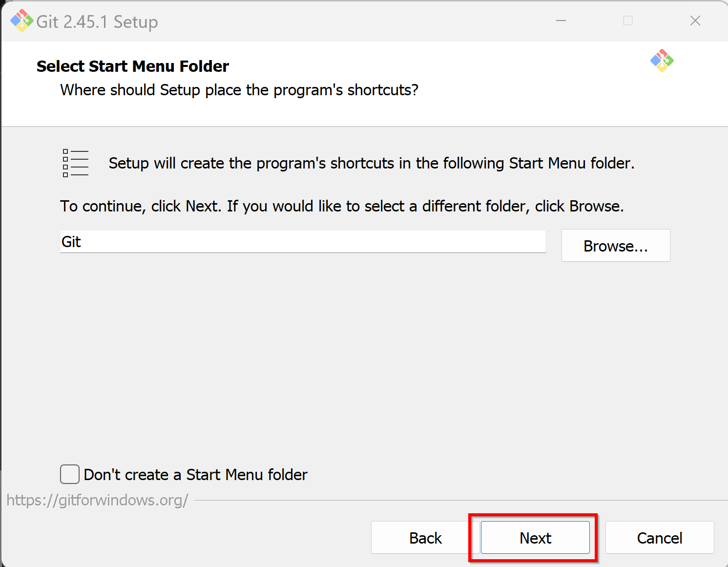Click the "To continue, click Next" instruction text
Image resolution: width=728 pixels, height=567 pixels.
point(342,206)
